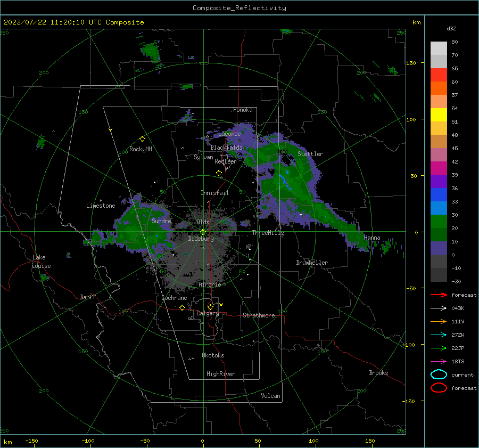This screenshot has height=448, width=479.
Task: Click the Sylvan label
Action: pyautogui.click(x=203, y=158)
